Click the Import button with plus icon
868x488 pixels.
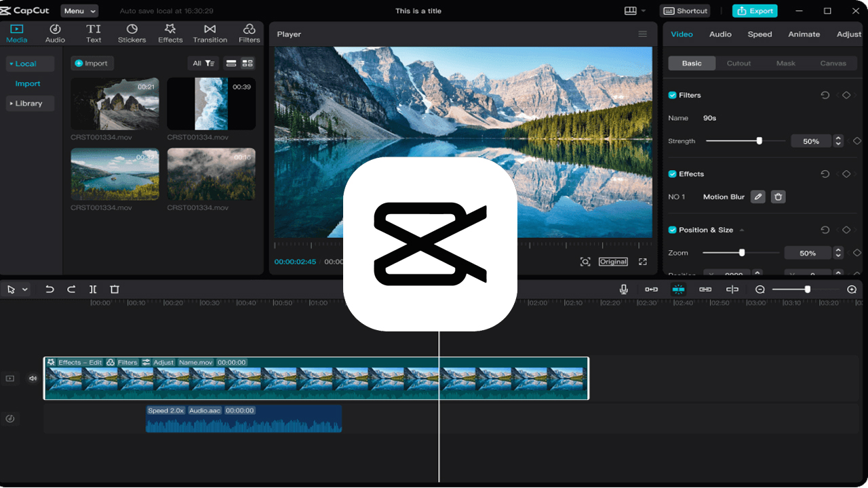pos(92,63)
